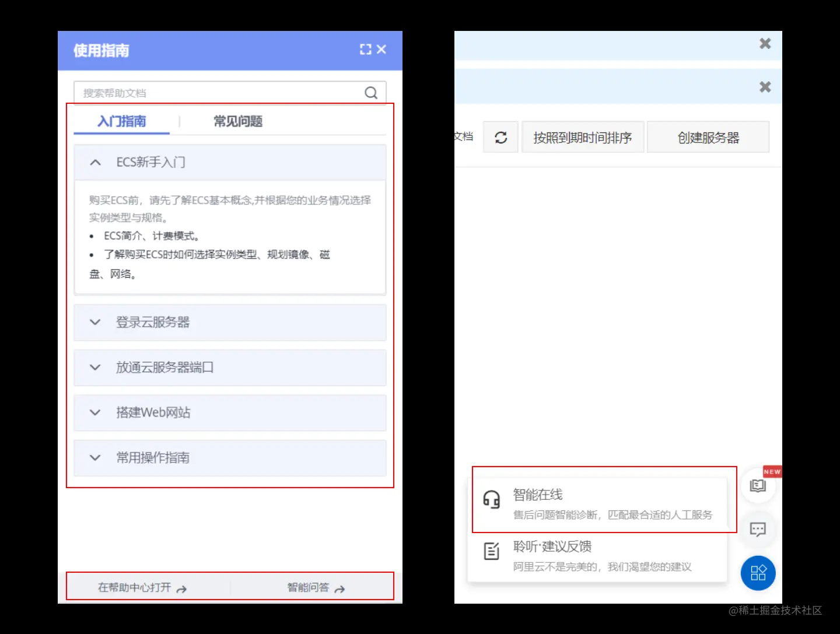Open the chat message floating icon

[x=758, y=529]
